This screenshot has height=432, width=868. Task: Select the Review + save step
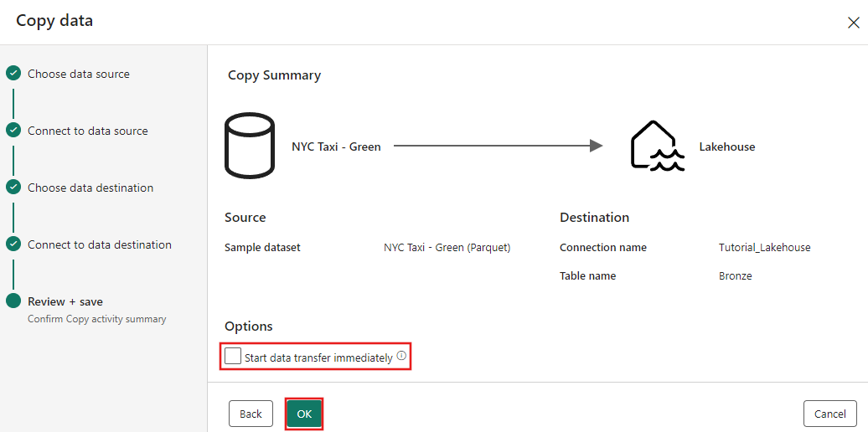pos(65,301)
